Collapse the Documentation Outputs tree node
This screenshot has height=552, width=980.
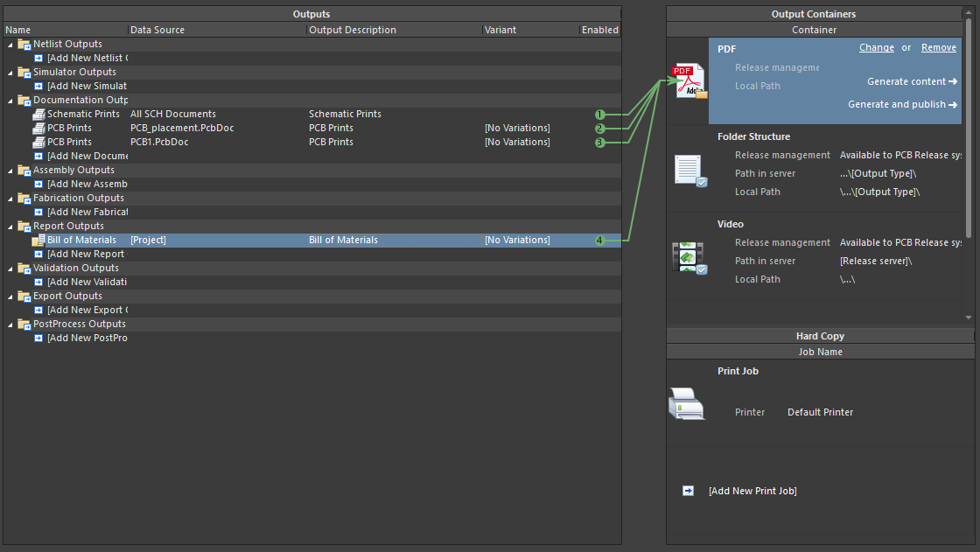pyautogui.click(x=10, y=101)
